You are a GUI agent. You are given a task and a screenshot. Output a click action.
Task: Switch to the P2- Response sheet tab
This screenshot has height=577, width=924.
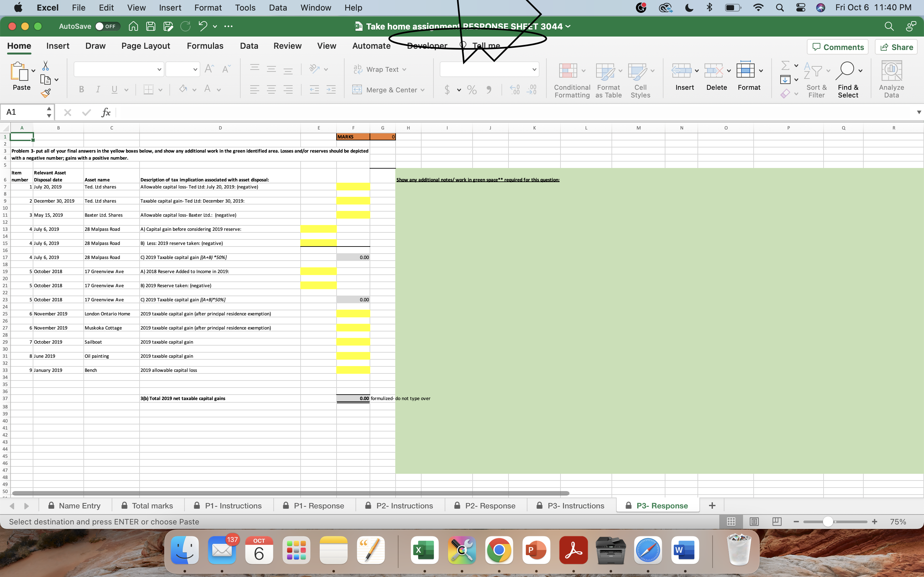coord(490,506)
